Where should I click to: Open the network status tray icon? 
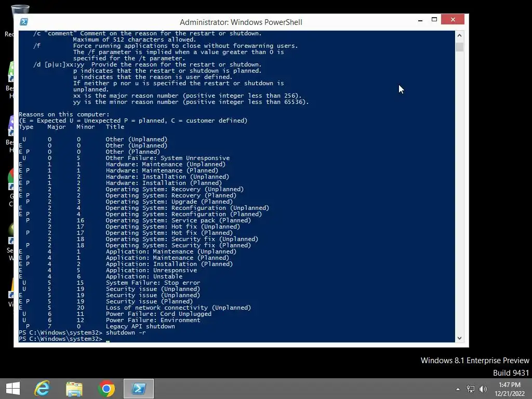(x=471, y=389)
